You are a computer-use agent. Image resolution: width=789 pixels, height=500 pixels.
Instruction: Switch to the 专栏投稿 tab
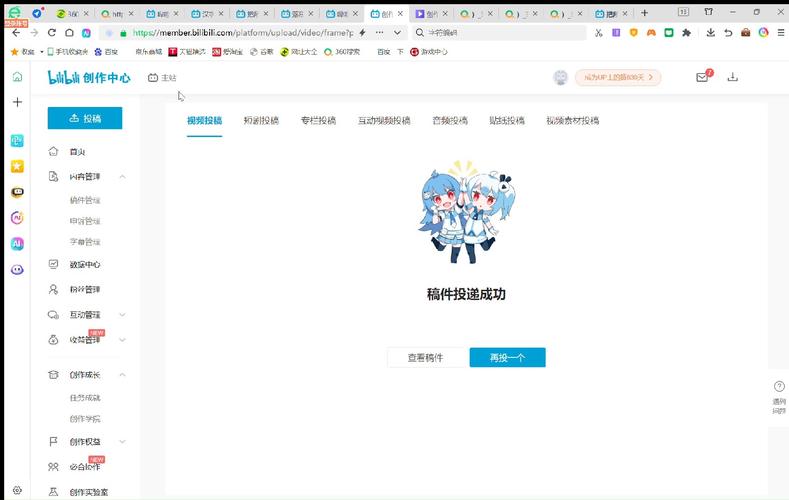click(x=318, y=120)
